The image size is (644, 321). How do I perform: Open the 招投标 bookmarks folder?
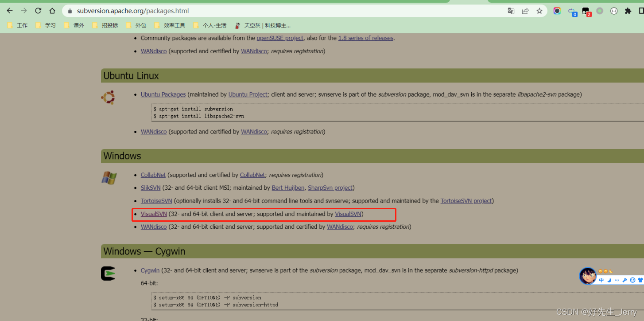pos(105,25)
